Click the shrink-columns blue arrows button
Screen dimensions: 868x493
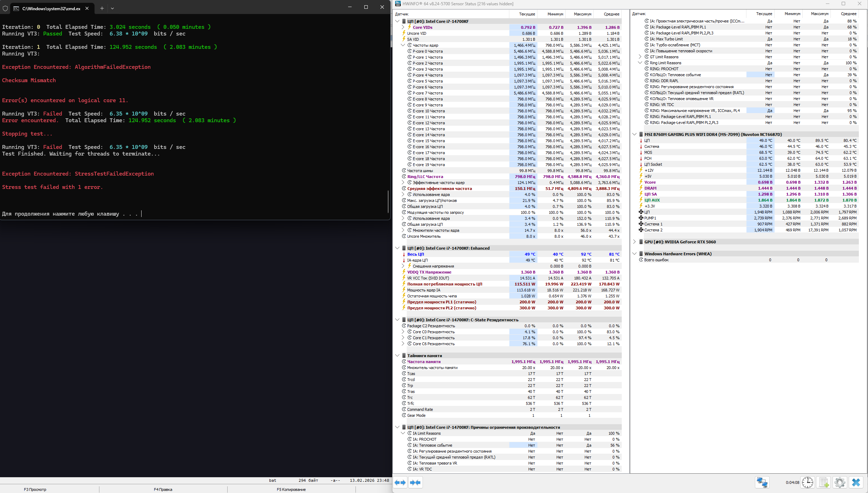[415, 482]
